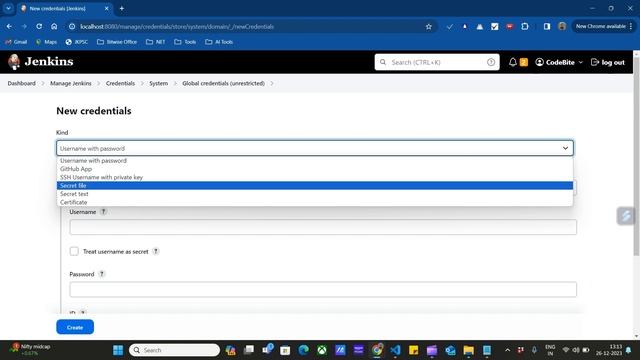Focus the Password input field

[x=323, y=289]
